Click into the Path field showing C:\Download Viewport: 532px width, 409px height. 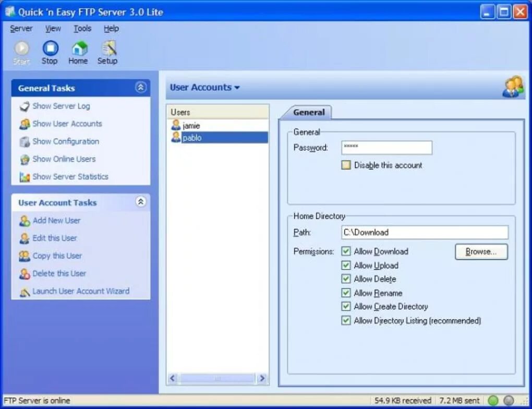(x=425, y=233)
